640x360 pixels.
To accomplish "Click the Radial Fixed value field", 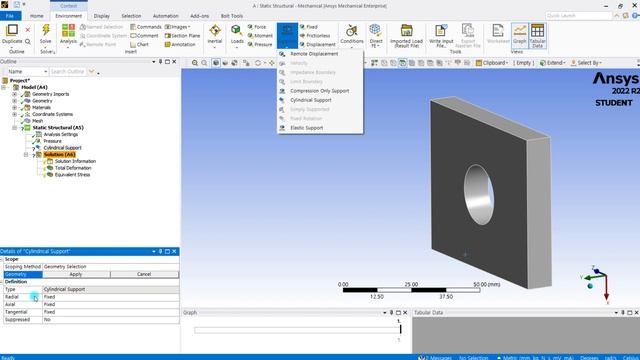I will click(x=111, y=297).
